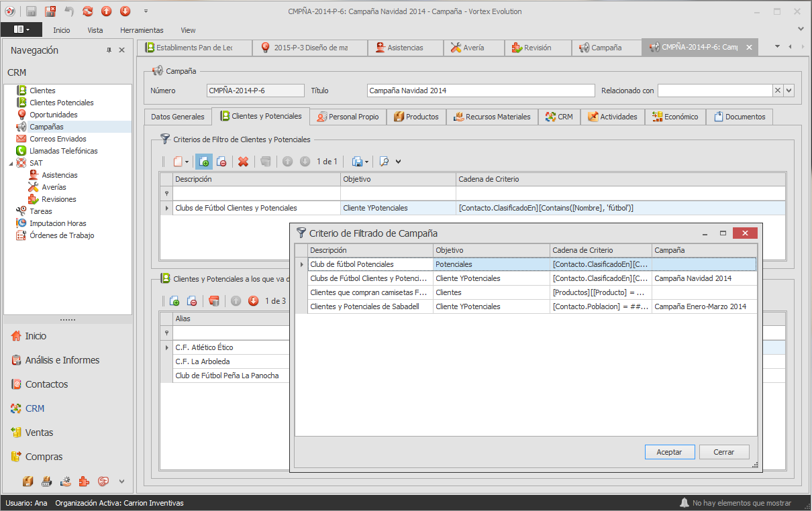Switch to the Económico tab
Screen dimensions: 812x511
[675, 117]
